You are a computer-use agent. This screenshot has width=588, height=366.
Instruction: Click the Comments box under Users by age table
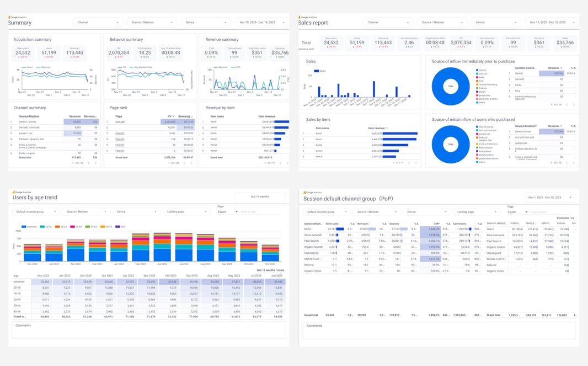[x=149, y=330]
